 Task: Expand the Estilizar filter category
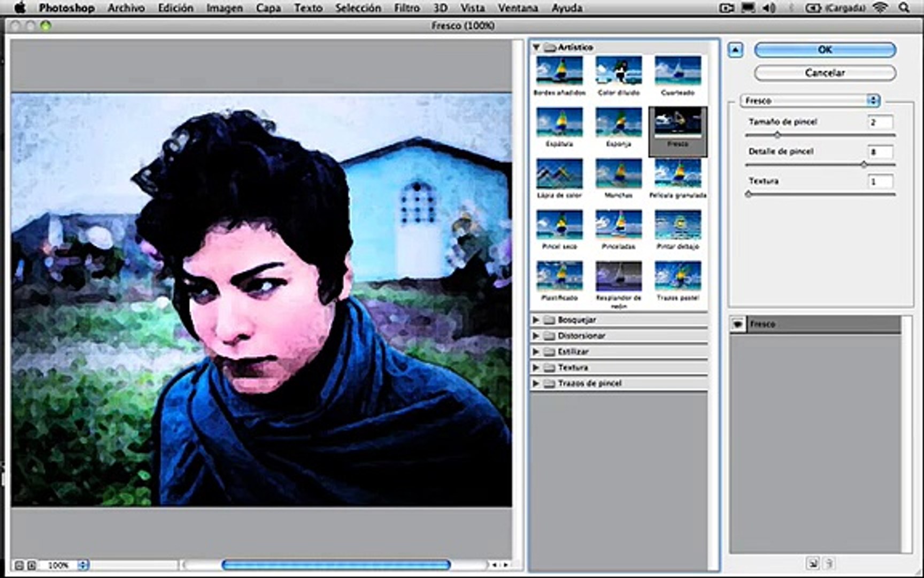536,352
